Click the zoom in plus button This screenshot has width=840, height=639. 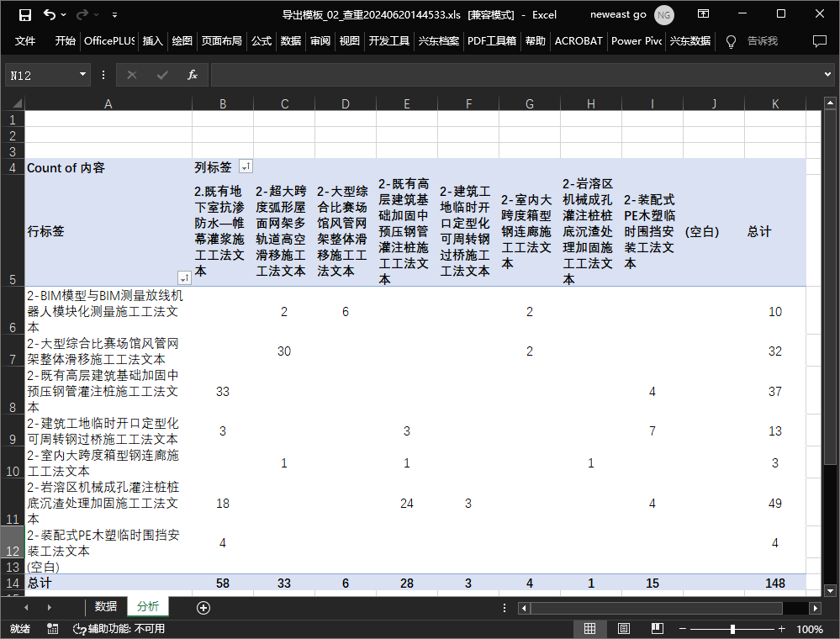tap(781, 629)
